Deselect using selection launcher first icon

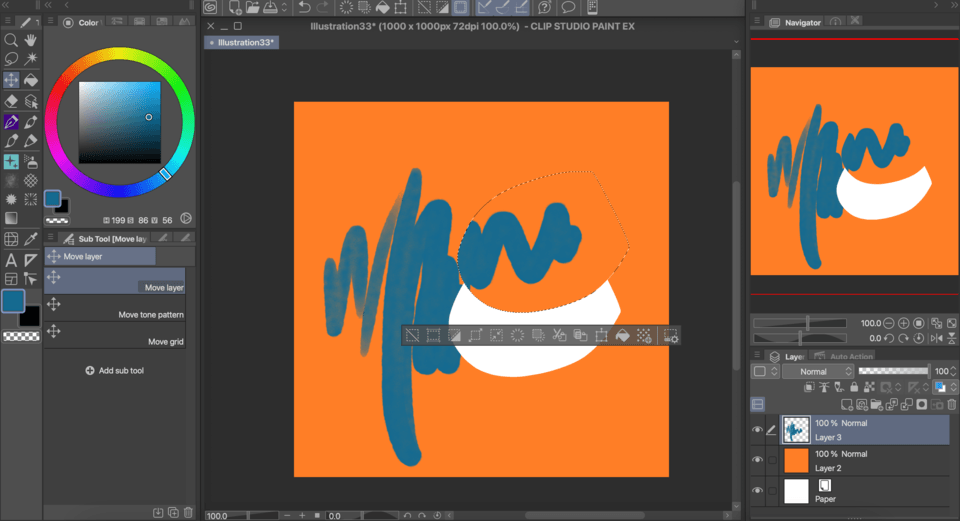coord(413,335)
